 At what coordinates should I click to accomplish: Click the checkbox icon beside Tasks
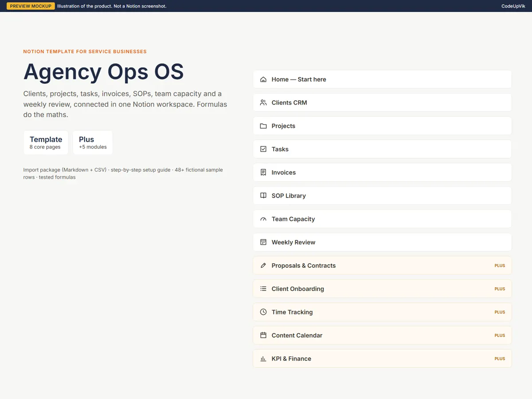(263, 149)
